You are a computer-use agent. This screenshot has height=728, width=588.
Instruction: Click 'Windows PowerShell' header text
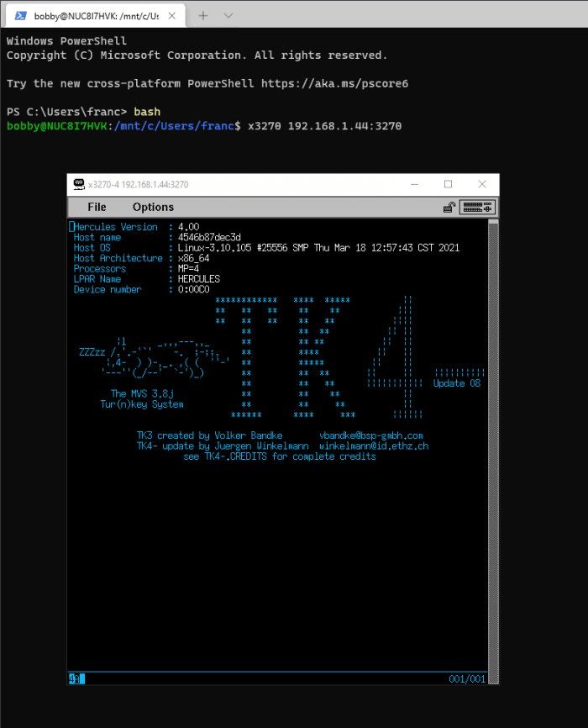66,41
